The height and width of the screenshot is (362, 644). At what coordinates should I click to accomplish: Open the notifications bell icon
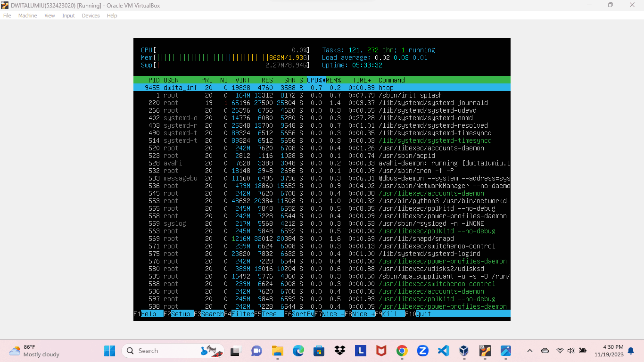631,351
